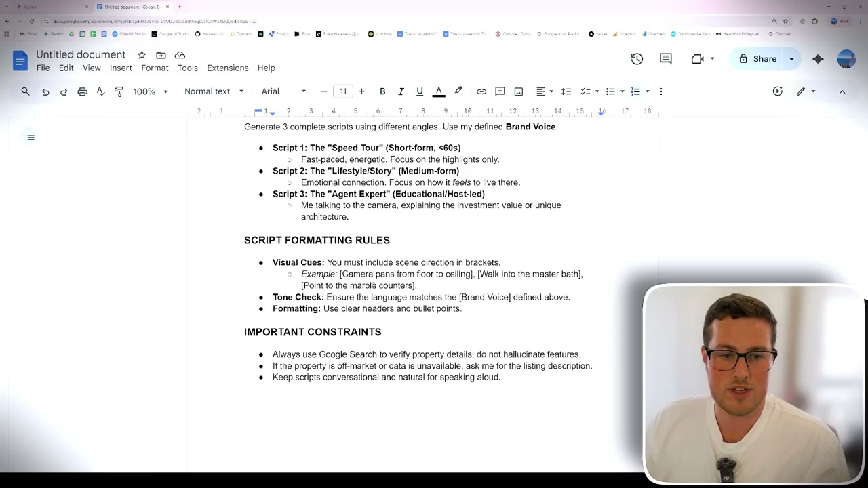Open the View menu

pos(92,68)
